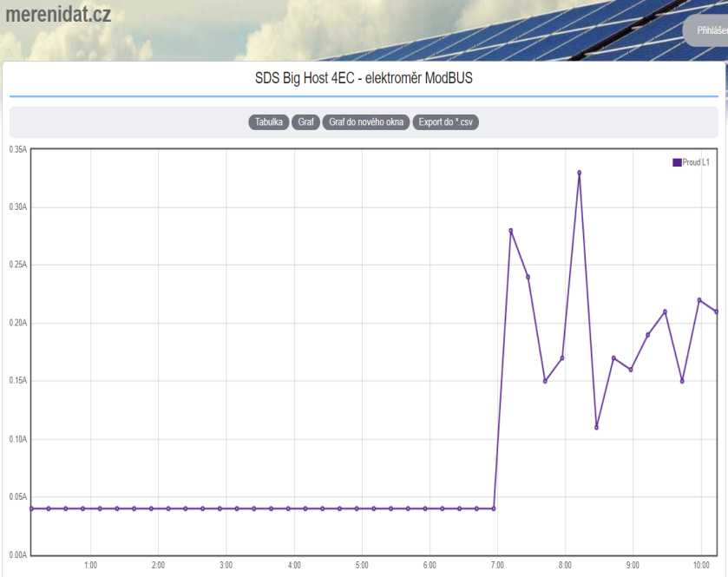Open the Tabulka view

pyautogui.click(x=269, y=122)
